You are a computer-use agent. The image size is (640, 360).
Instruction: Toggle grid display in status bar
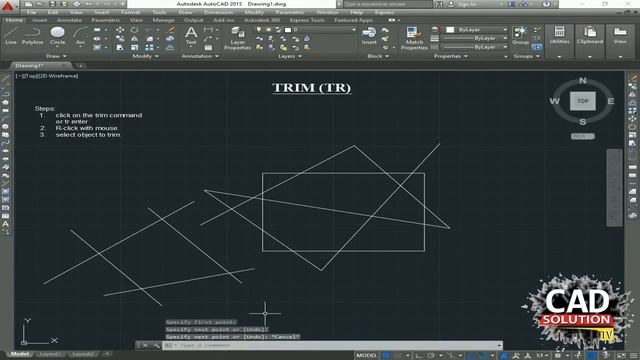(386, 356)
